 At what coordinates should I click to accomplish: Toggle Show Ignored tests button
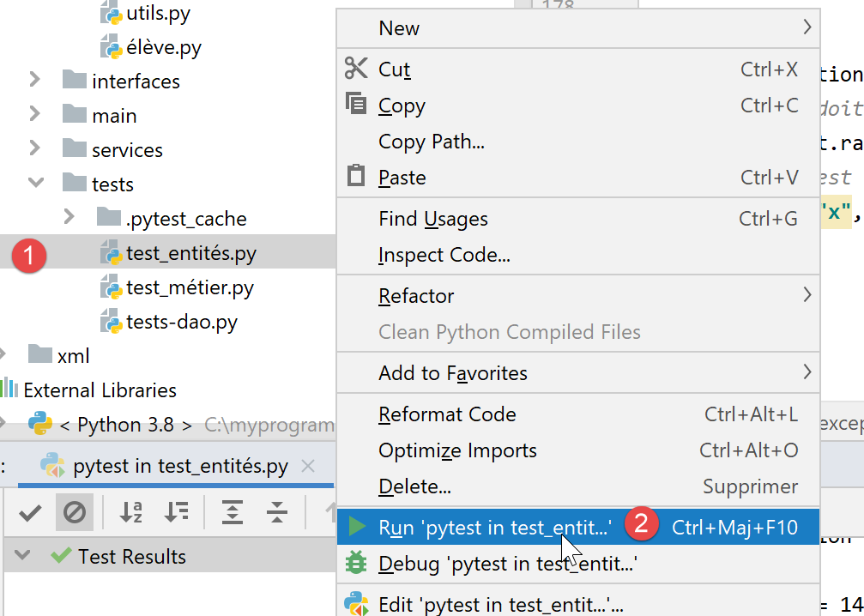pyautogui.click(x=75, y=513)
